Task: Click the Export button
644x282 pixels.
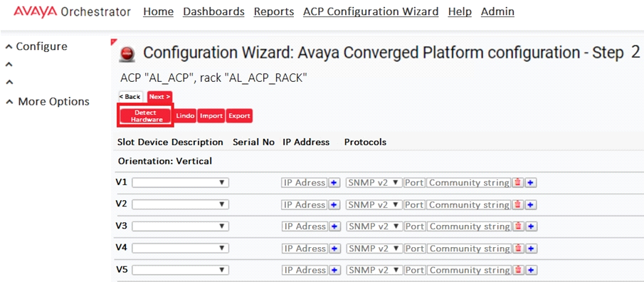Action: pos(239,116)
